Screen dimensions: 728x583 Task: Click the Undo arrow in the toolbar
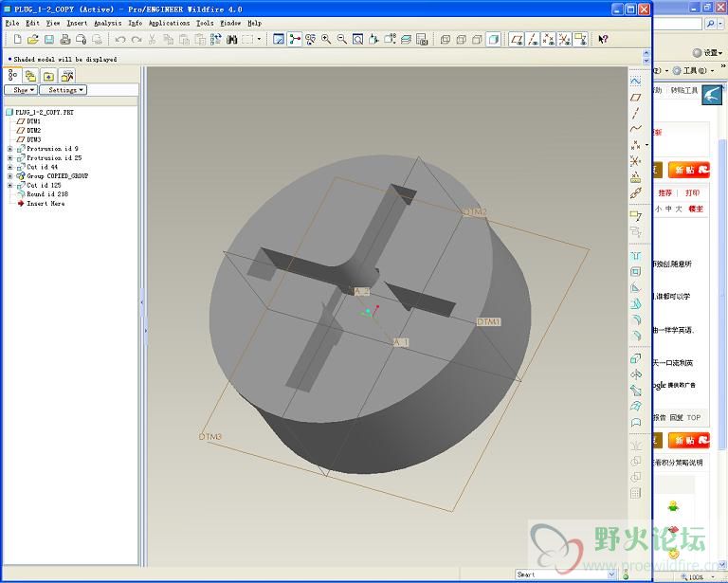[120, 40]
